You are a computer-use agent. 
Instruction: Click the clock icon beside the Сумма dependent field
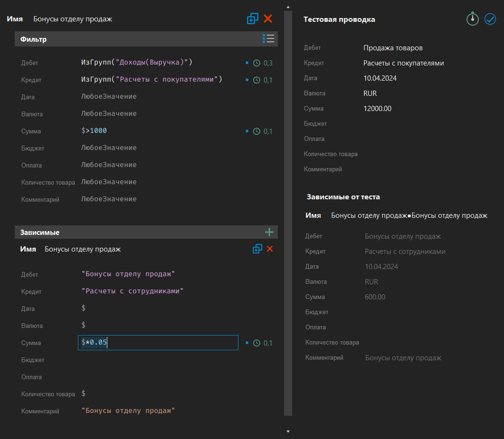[x=257, y=343]
